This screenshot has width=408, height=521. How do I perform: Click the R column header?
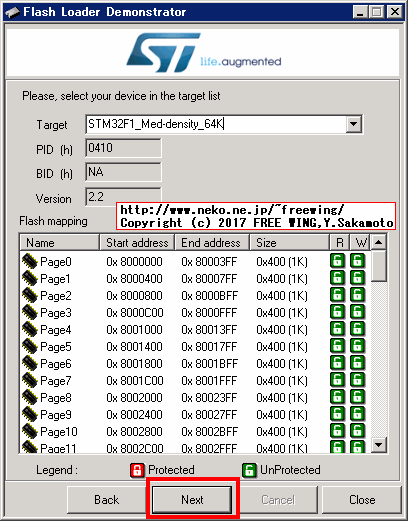point(339,242)
